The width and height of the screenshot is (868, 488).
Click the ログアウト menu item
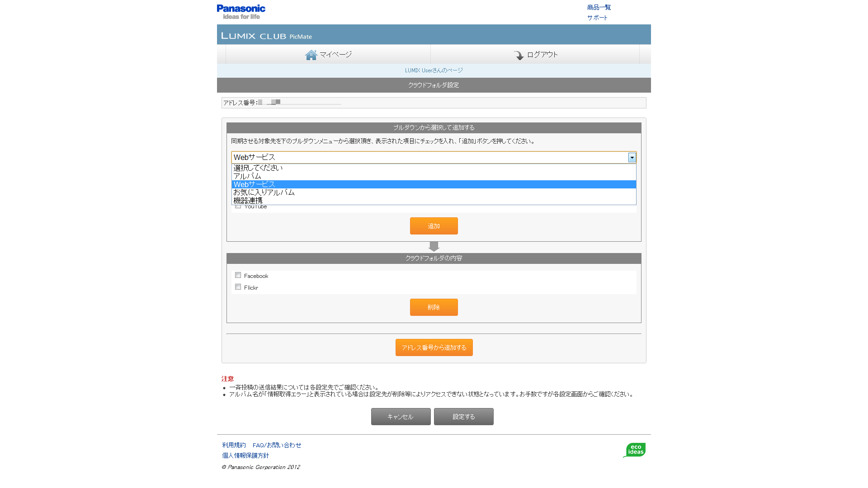tap(541, 55)
